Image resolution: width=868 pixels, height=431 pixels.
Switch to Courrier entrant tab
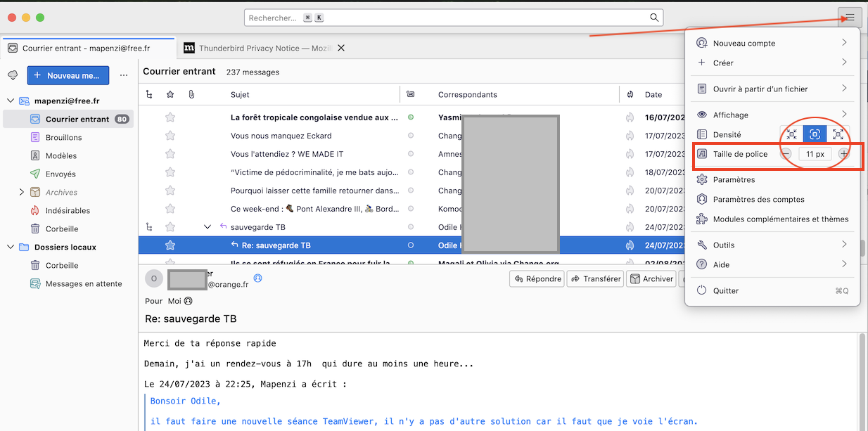(87, 49)
